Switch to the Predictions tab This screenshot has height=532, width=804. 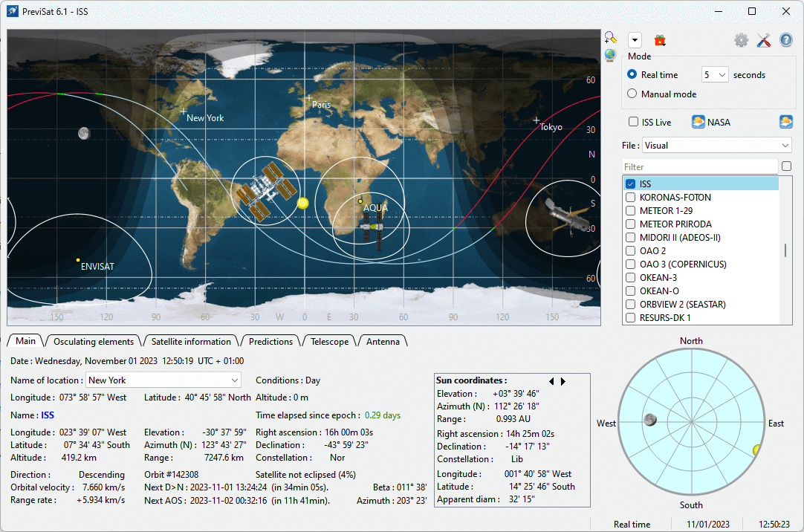270,342
